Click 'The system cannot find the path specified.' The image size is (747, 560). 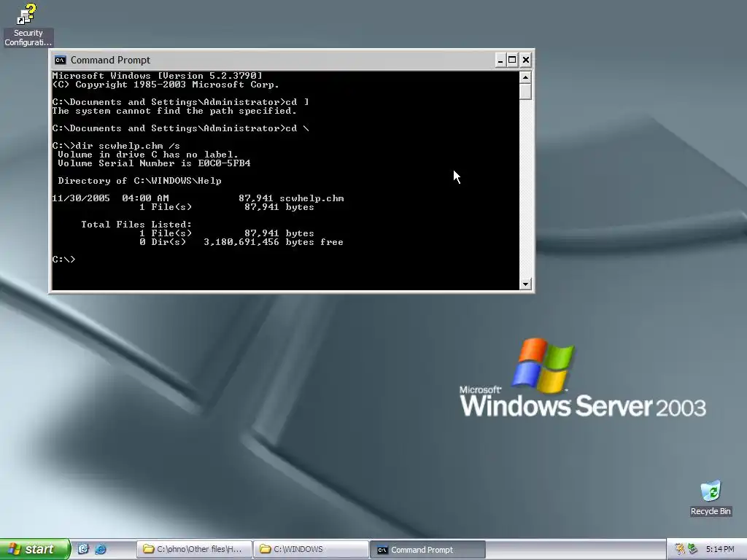pos(174,111)
